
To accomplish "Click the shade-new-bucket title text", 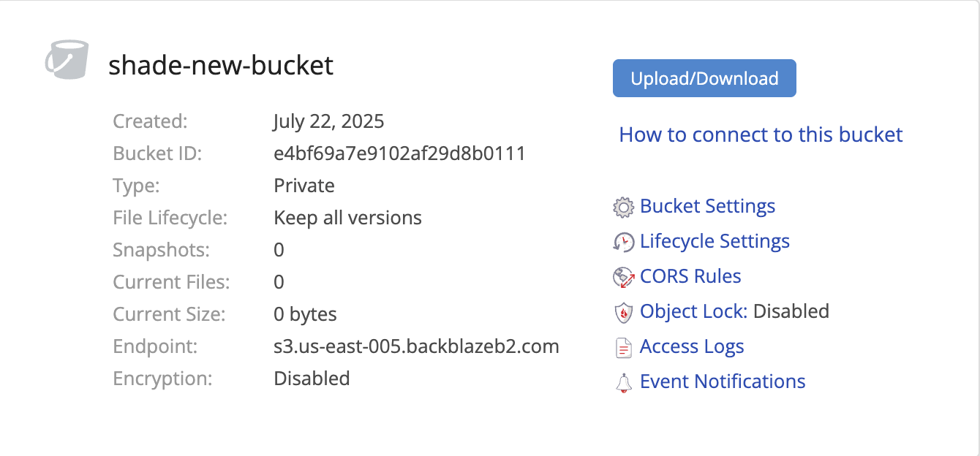I will (221, 66).
